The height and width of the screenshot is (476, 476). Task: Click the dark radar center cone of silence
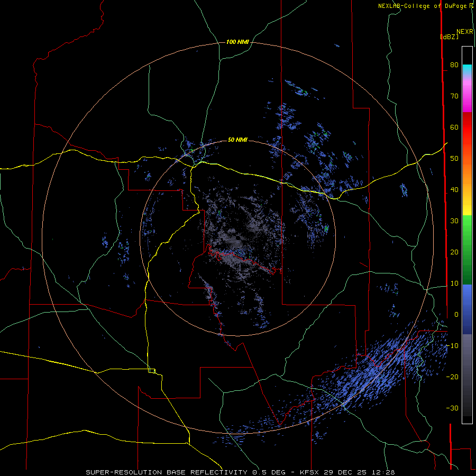pyautogui.click(x=237, y=239)
